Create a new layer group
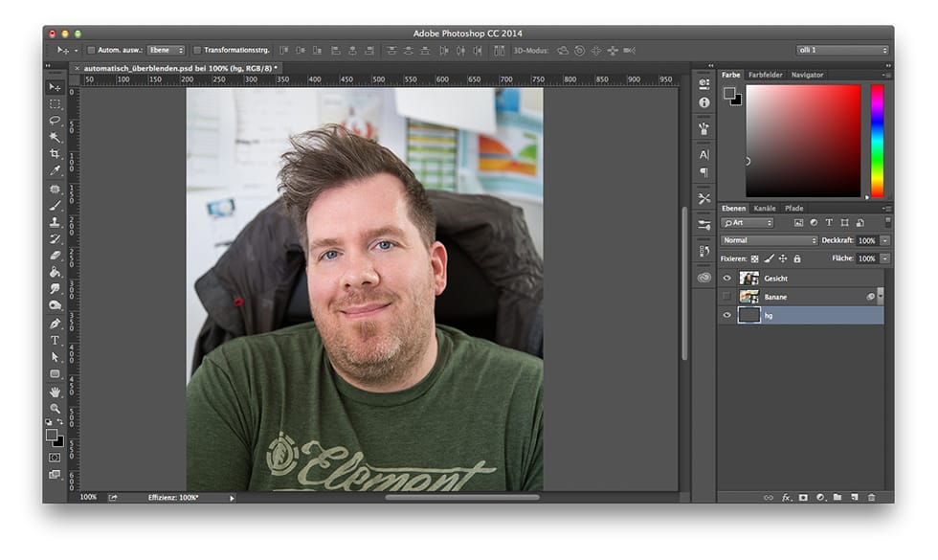Viewport: 938px width, 560px height. tap(837, 497)
